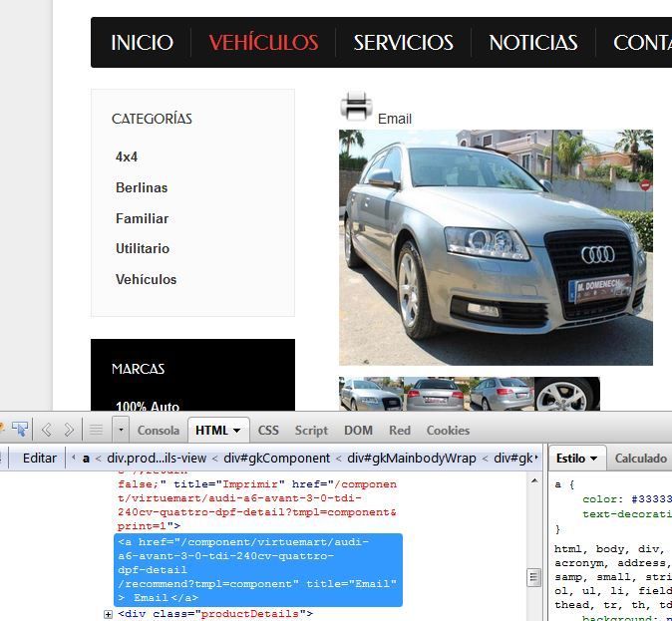This screenshot has height=621, width=672.
Task: Click the MARCAS heading
Action: 138,369
